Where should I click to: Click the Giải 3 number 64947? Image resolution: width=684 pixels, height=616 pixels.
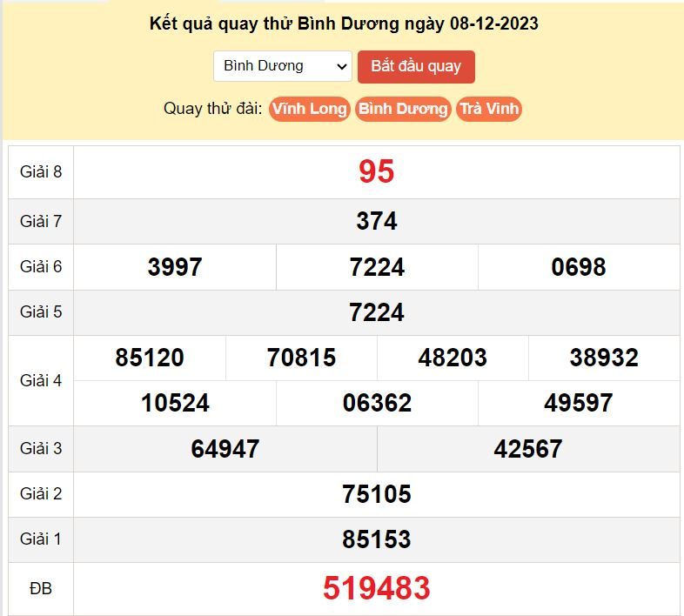point(225,449)
